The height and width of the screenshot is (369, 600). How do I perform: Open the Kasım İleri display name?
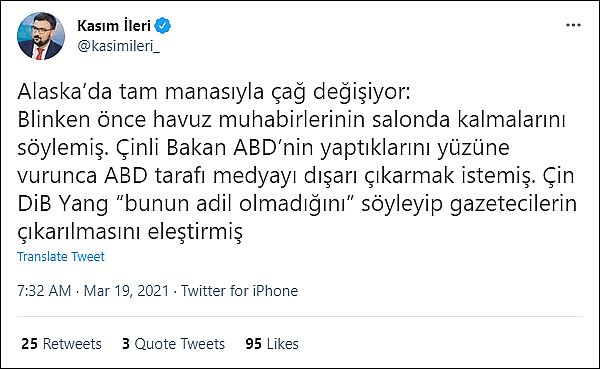coord(114,26)
